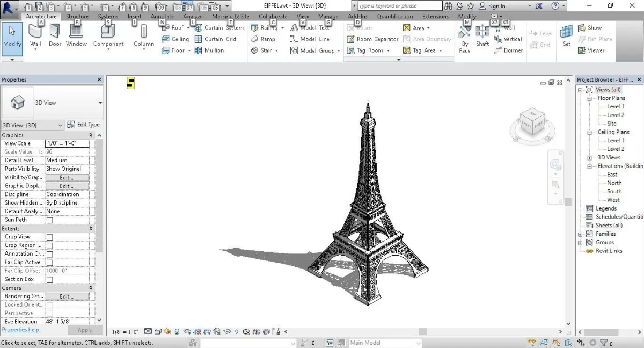
Task: Activate the Ramp tool
Action: (263, 39)
